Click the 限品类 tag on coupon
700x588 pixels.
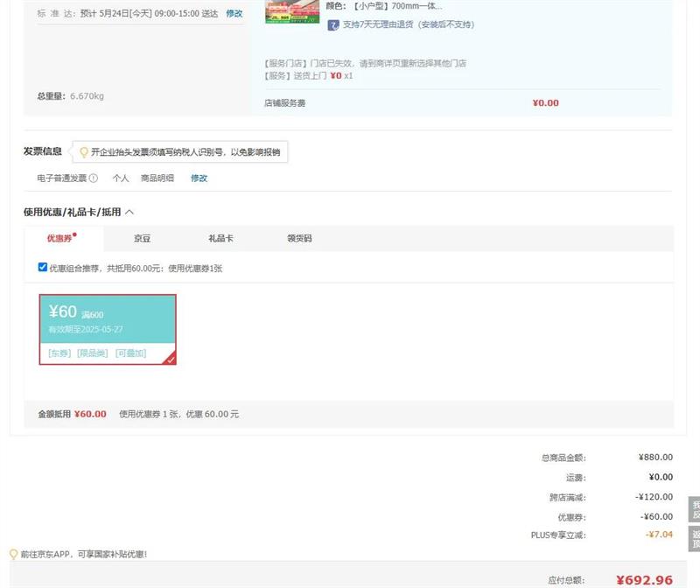click(93, 353)
